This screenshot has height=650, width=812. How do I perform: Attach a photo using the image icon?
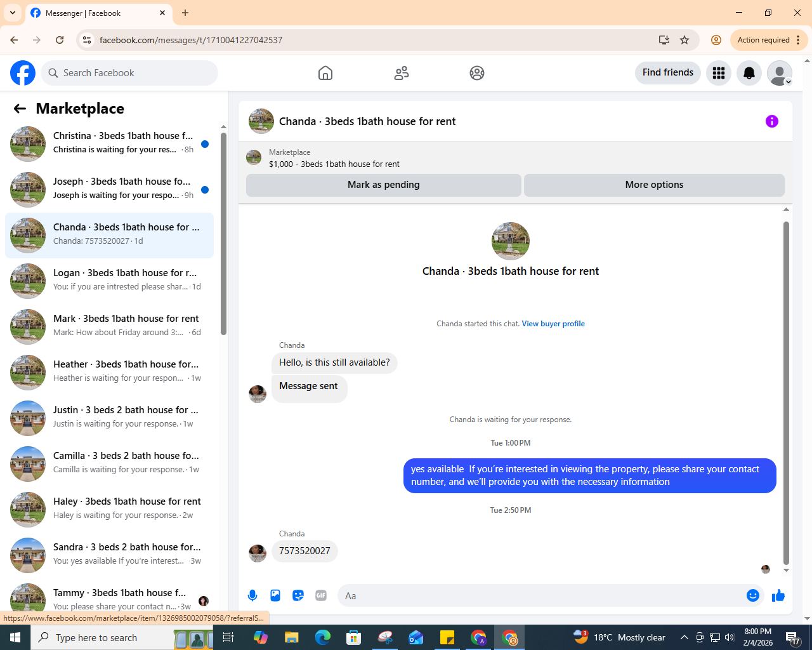(x=275, y=595)
